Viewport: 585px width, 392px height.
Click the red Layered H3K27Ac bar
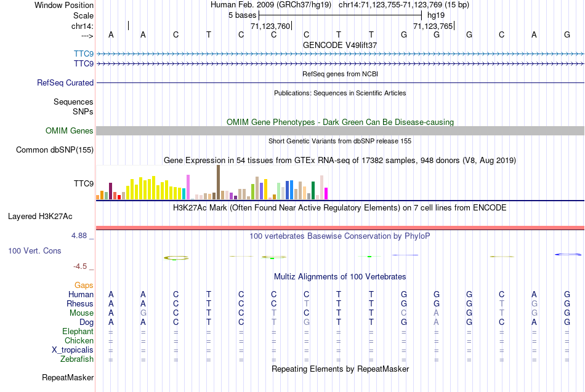340,228
